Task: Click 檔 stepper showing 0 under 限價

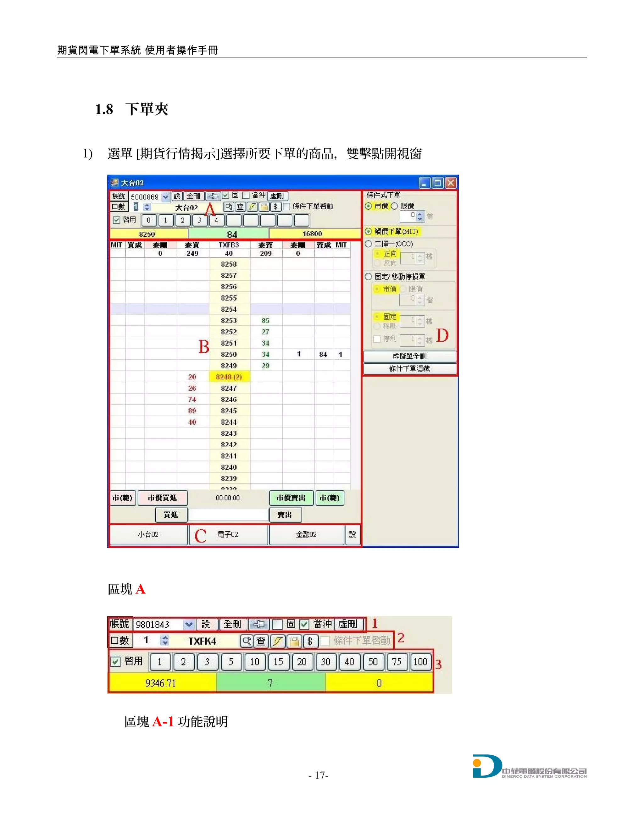Action: point(420,217)
